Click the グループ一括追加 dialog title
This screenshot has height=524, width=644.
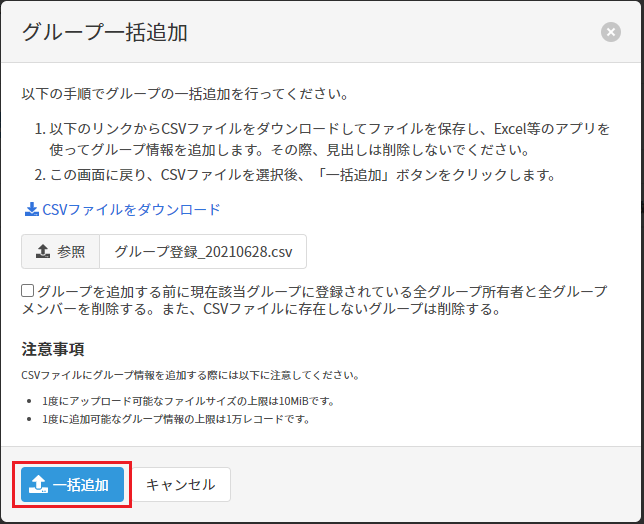[x=105, y=32]
